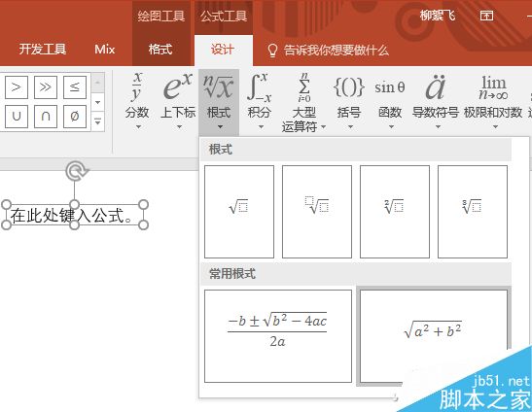Image resolution: width=532 pixels, height=412 pixels.
Task: Click the user name 柳絮飞
Action: pyautogui.click(x=438, y=16)
